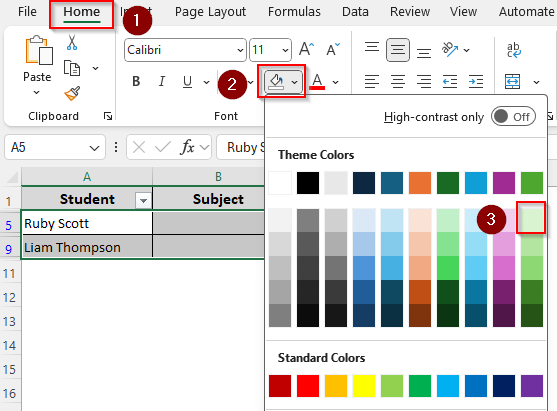Top-align cell contents
The width and height of the screenshot is (557, 411).
click(372, 47)
